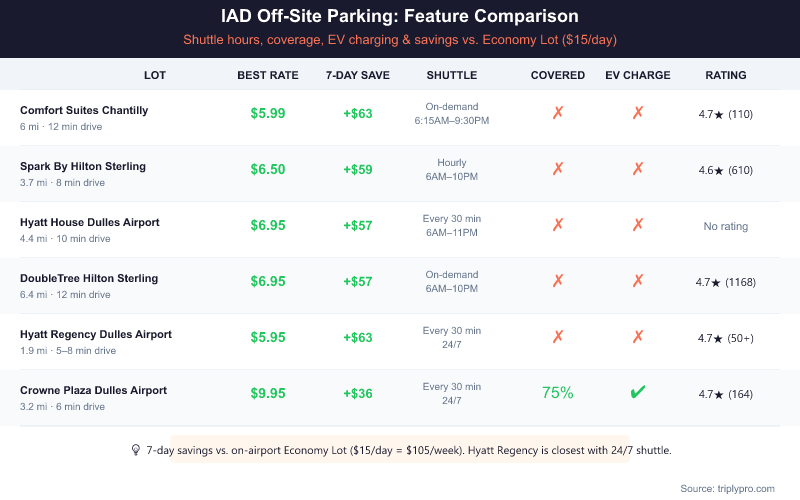Click the 75% covered value for Crowne Plaza
This screenshot has width=800, height=500.
[x=558, y=393]
